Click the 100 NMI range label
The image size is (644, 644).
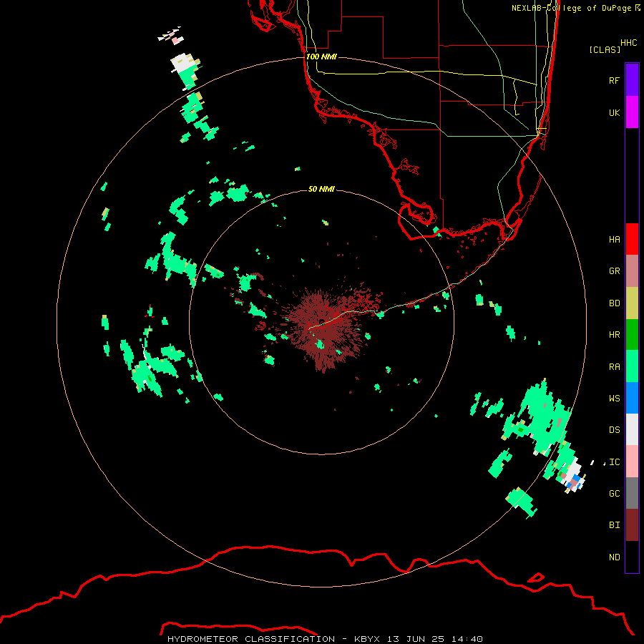(x=321, y=57)
